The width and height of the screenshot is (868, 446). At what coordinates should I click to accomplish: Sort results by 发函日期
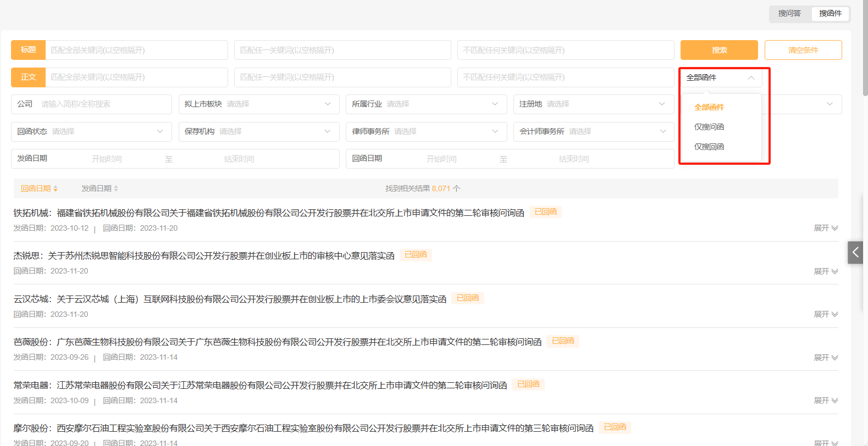pyautogui.click(x=99, y=188)
